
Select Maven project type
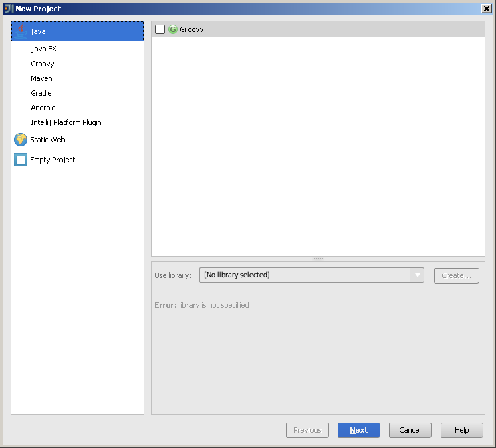(x=41, y=78)
